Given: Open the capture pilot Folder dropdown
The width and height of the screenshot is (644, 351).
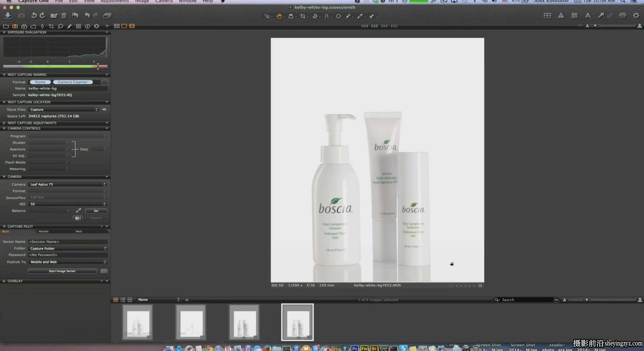Looking at the screenshot, I should (68, 249).
